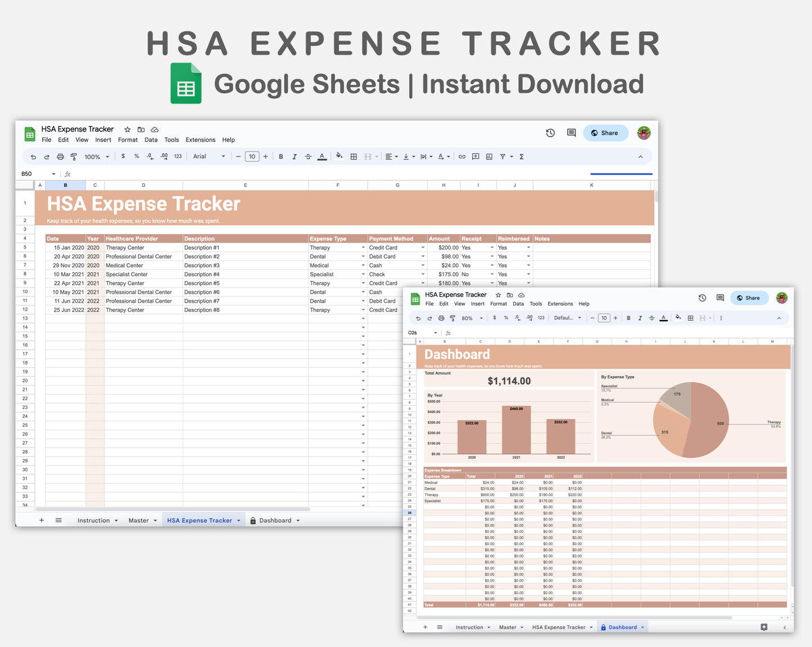Open the Create a filter icon

tap(503, 156)
